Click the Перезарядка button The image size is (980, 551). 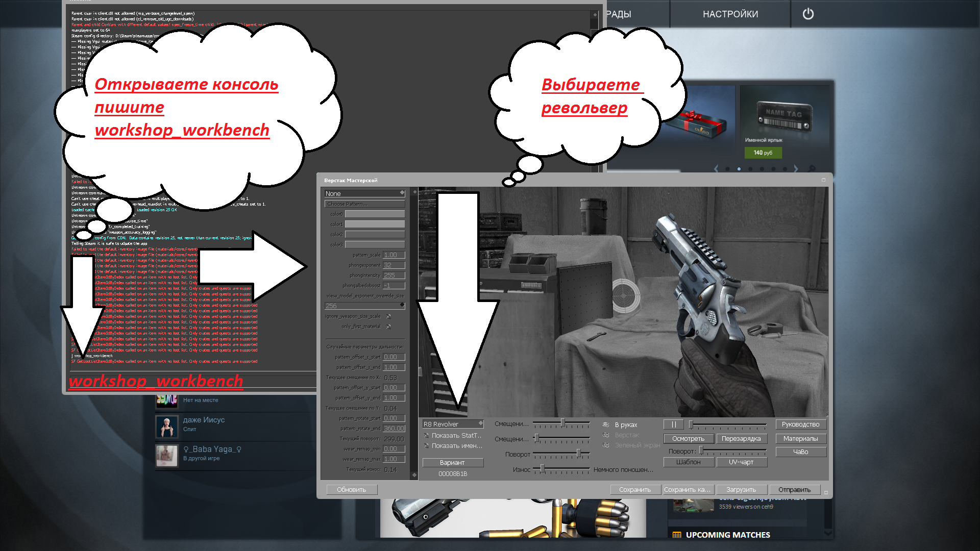click(741, 439)
